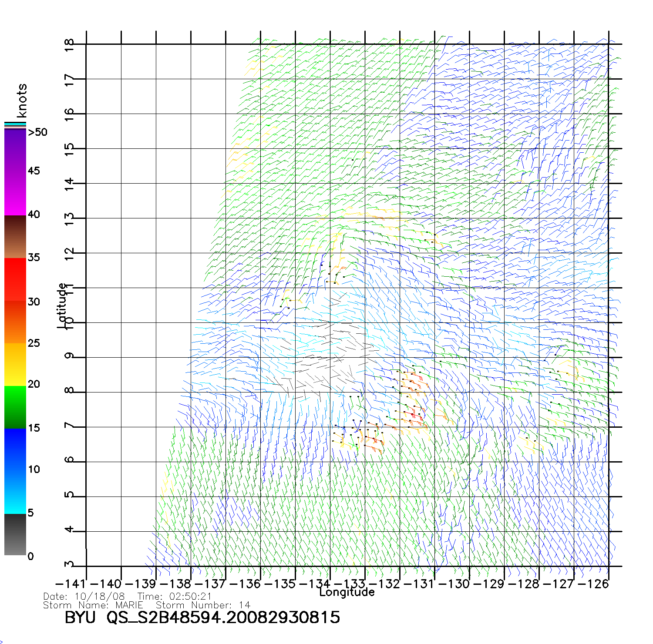This screenshot has height=644, width=653.
Task: Click the date text 10/18/08
Action: (x=100, y=597)
